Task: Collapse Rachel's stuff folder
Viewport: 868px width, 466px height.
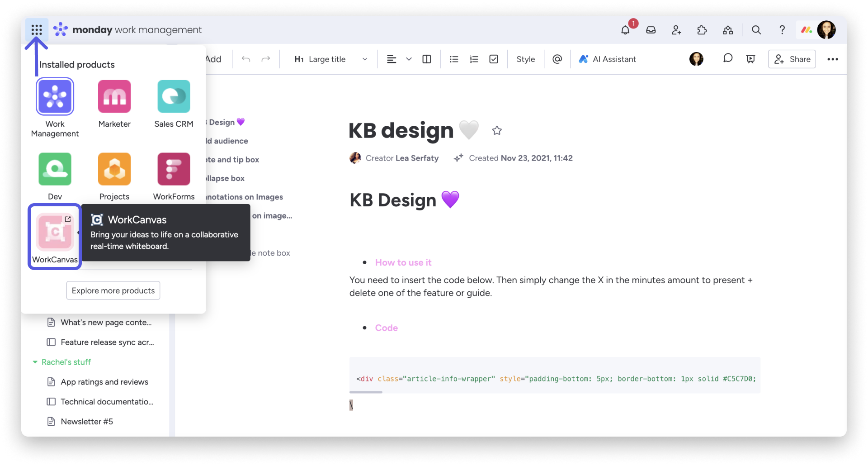Action: tap(35, 362)
